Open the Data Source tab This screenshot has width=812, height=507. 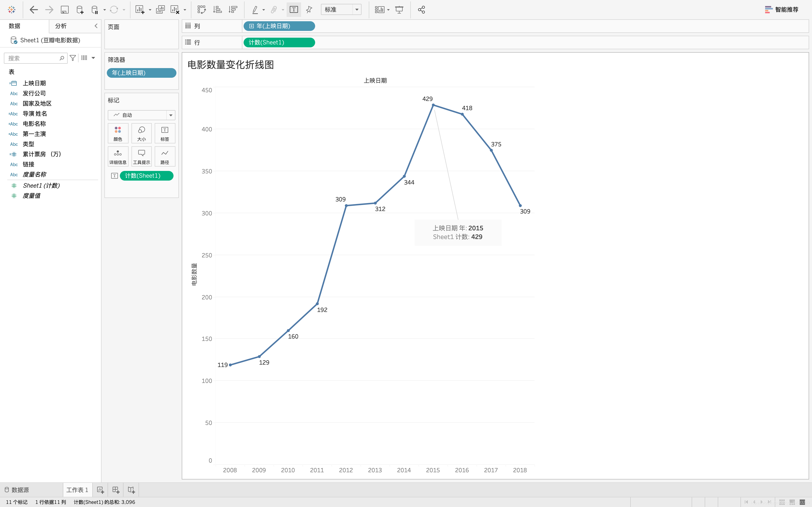point(17,490)
